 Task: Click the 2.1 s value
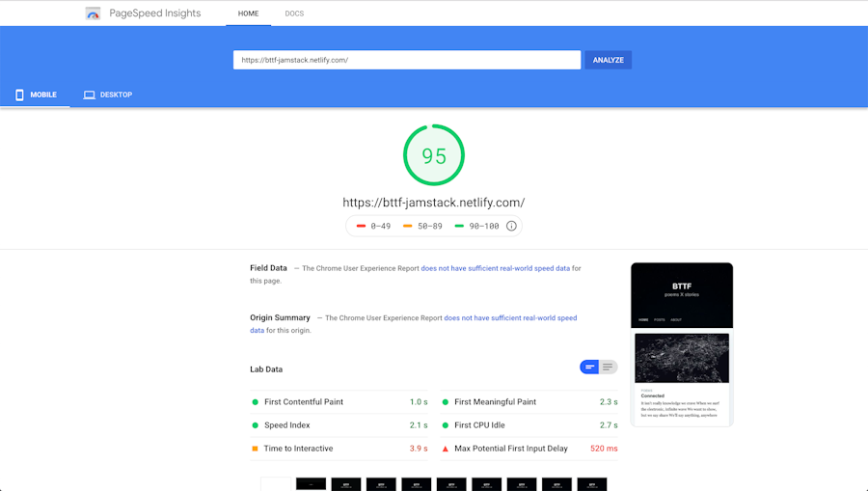[x=419, y=425]
